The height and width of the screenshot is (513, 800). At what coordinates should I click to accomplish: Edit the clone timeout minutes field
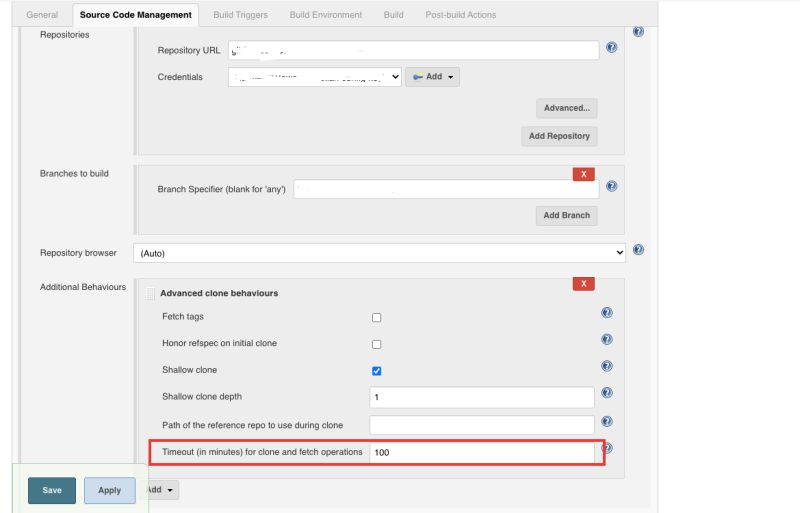pyautogui.click(x=482, y=452)
